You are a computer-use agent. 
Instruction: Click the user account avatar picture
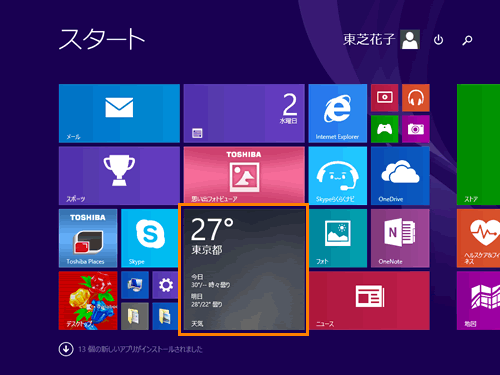(x=410, y=39)
